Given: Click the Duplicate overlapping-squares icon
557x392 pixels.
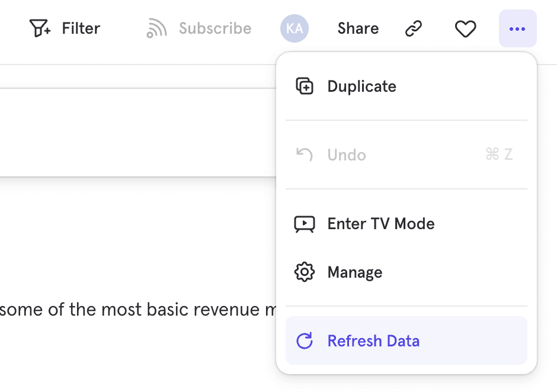Looking at the screenshot, I should [x=305, y=86].
